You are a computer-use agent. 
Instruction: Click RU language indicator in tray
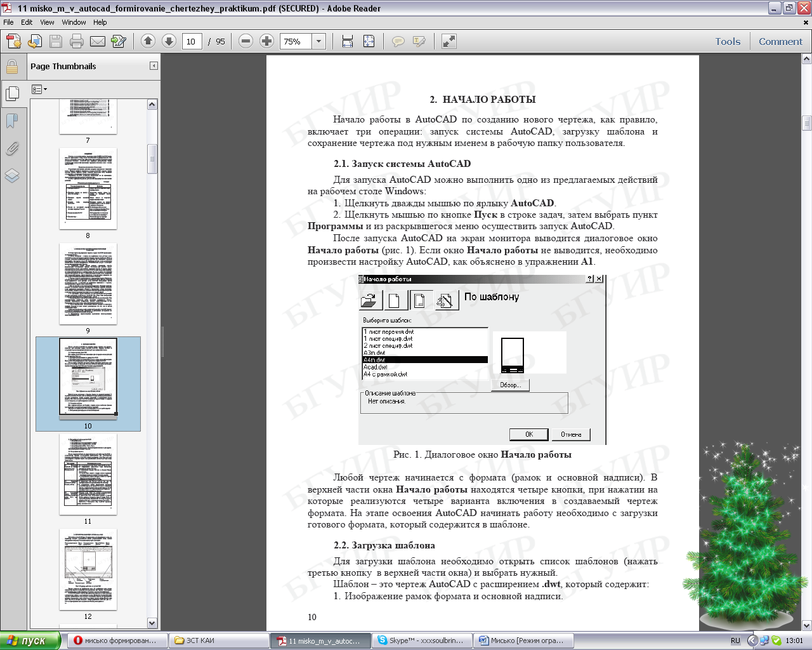tap(735, 640)
